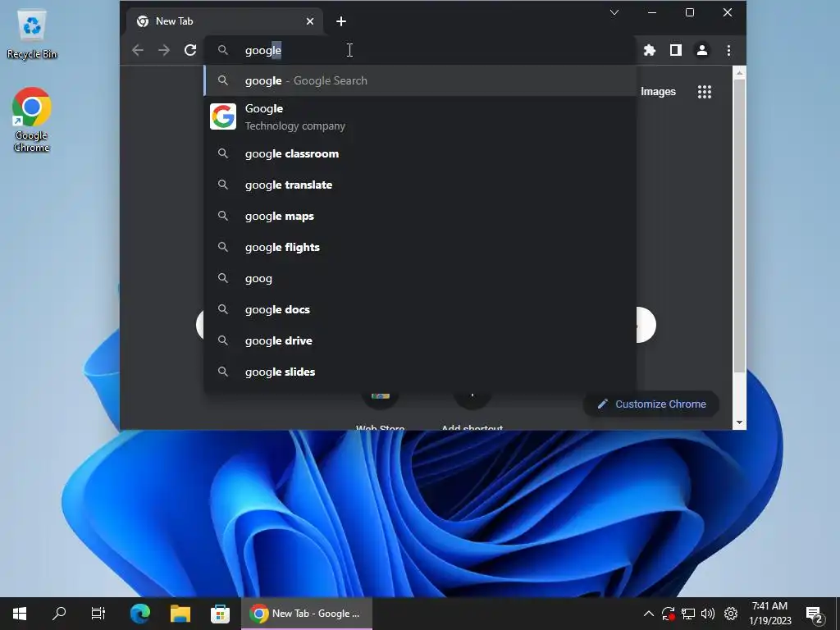Open the profile avatar icon
Viewport: 840px width, 630px height.
[702, 50]
